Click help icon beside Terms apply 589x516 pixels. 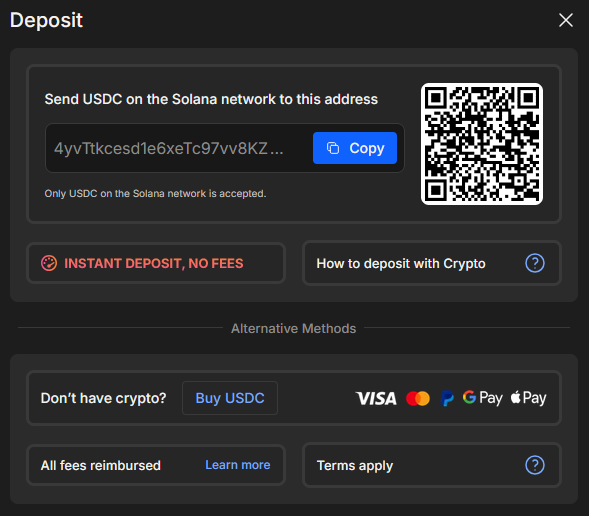point(535,465)
